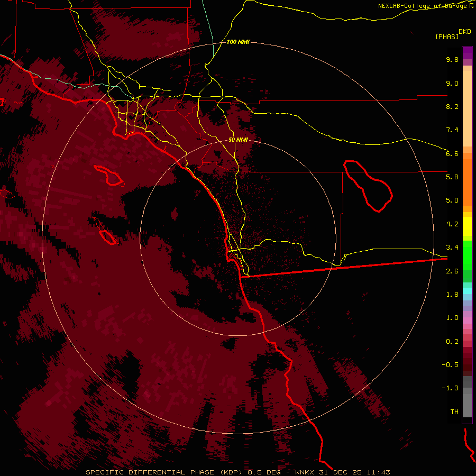The height and width of the screenshot is (476, 476).
Task: Click the 0.5 DEG elevation text in caption
Action: coord(264,472)
